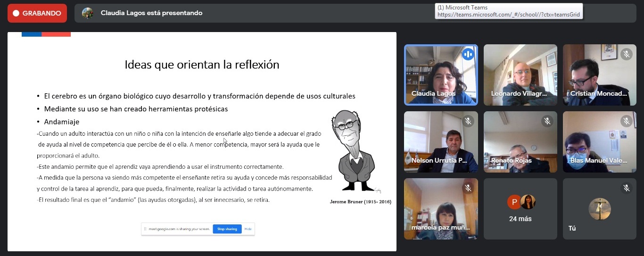Click muted mic icon on marcela paz's tile

[x=468, y=188]
